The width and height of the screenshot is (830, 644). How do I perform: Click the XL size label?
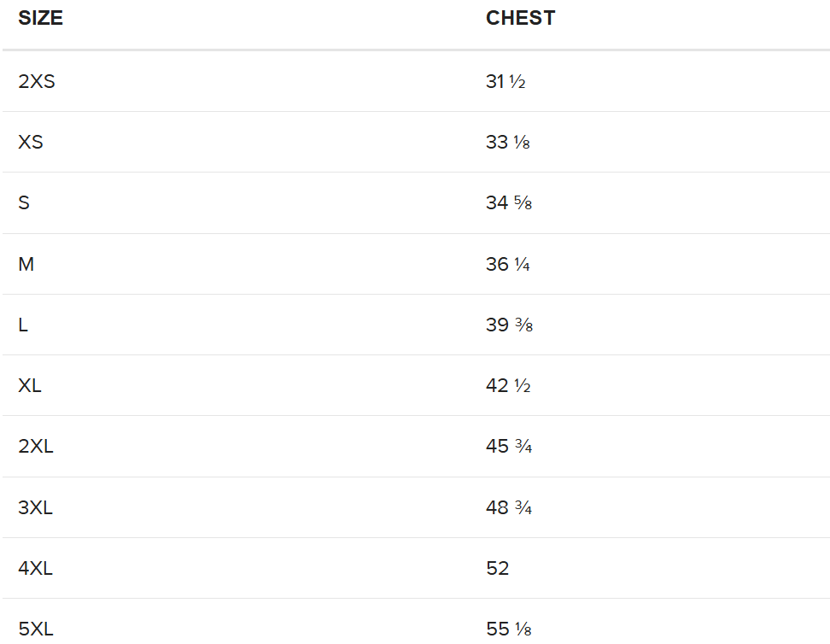click(x=30, y=386)
